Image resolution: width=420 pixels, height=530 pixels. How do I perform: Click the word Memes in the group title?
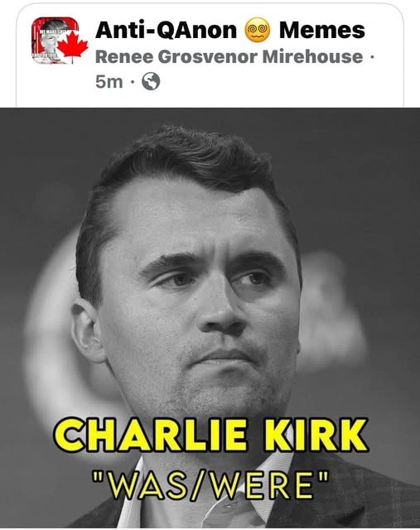point(322,30)
